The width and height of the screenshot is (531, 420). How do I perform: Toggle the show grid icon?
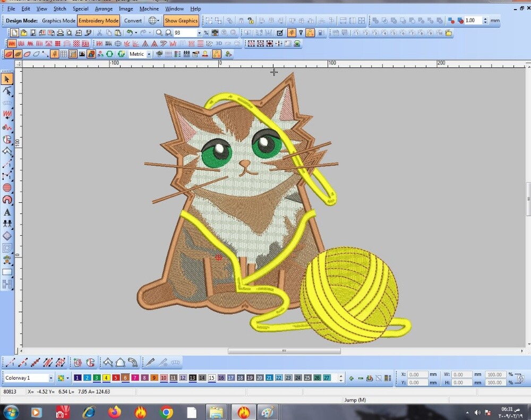click(x=64, y=54)
